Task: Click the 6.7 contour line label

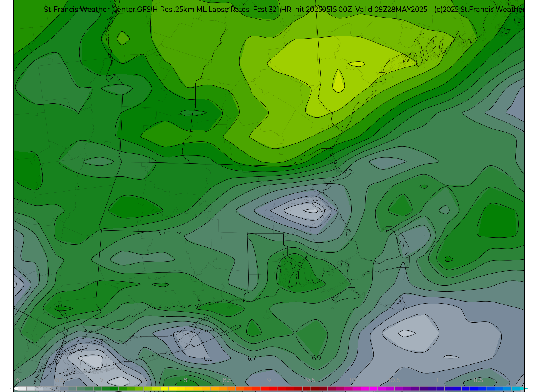Action: (252, 358)
